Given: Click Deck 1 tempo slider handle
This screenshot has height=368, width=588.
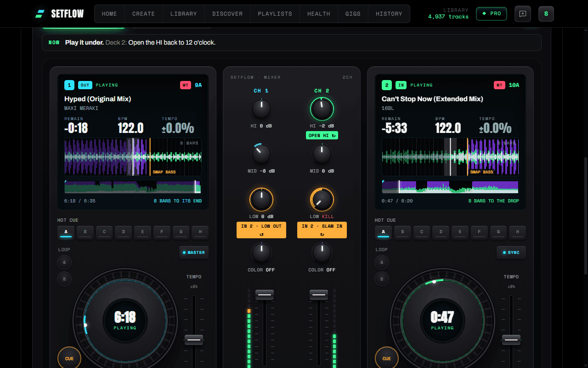Looking at the screenshot, I should pyautogui.click(x=194, y=340).
